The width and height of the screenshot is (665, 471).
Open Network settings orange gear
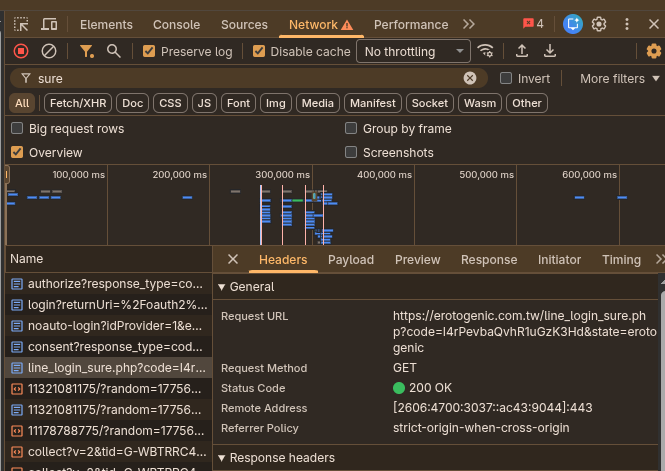pos(654,51)
